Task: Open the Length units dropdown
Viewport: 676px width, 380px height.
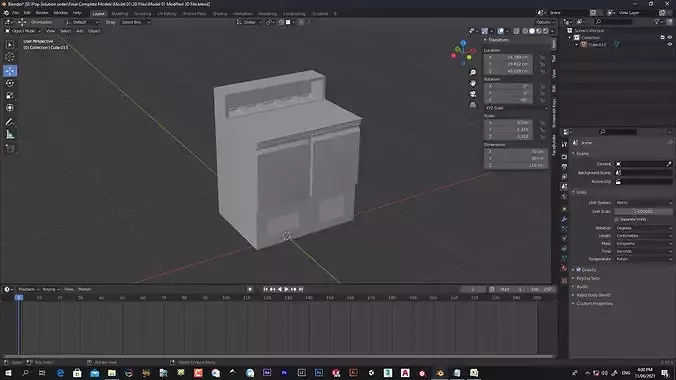Action: click(x=643, y=236)
